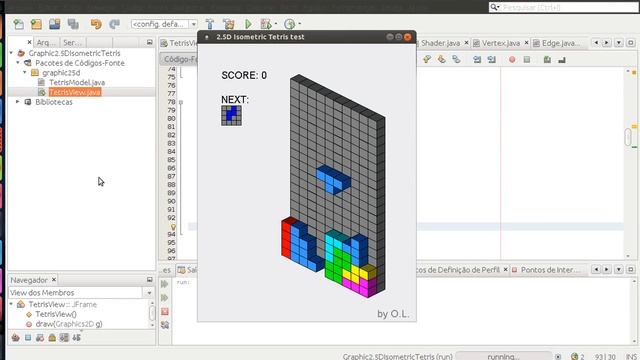Toggle Show Static Members navigator filter
Viewport: 640px width, 360px height.
point(40,338)
